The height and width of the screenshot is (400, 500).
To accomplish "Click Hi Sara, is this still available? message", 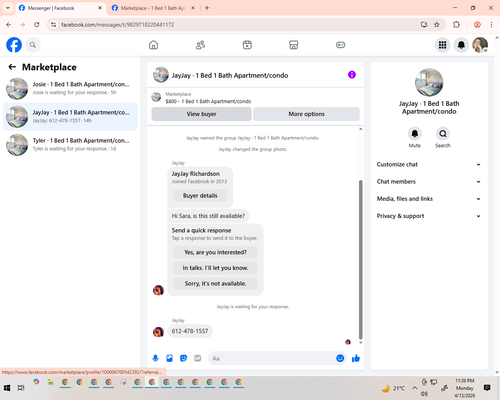I will (x=208, y=216).
